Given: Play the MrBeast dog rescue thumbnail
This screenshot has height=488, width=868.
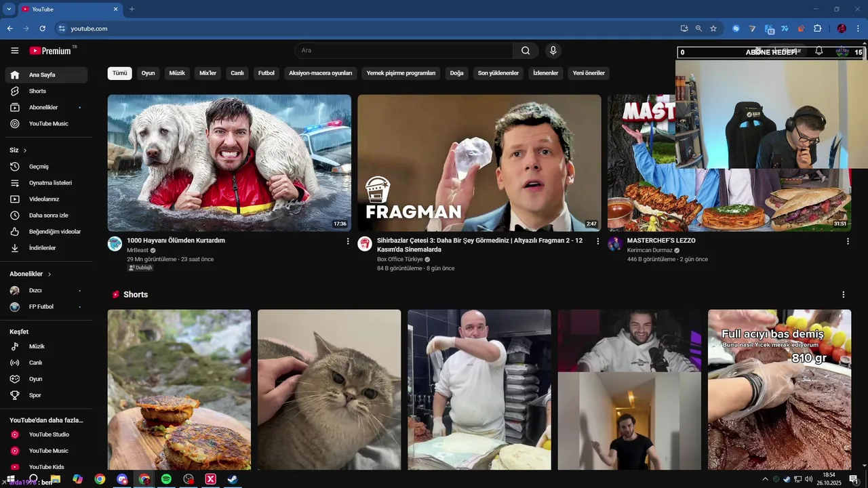Looking at the screenshot, I should [229, 163].
